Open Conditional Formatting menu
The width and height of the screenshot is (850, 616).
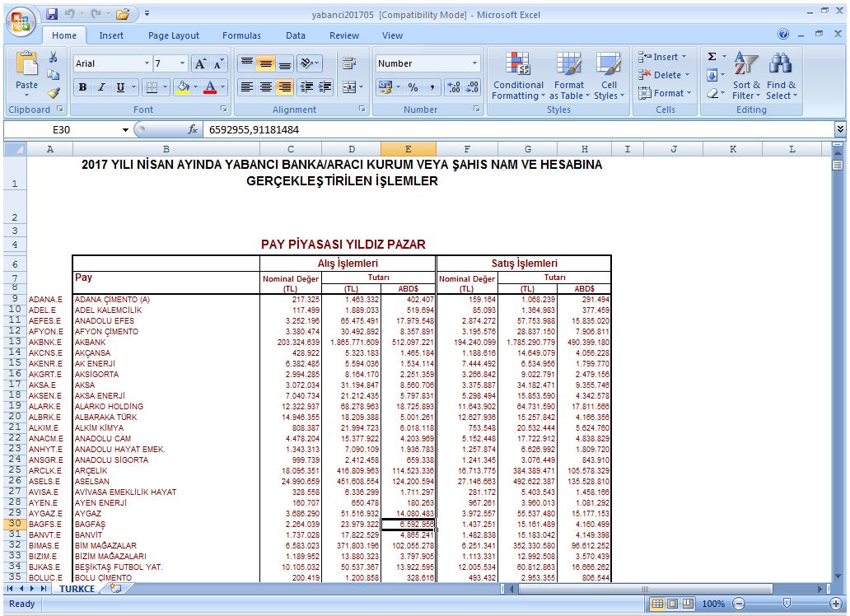tap(518, 76)
